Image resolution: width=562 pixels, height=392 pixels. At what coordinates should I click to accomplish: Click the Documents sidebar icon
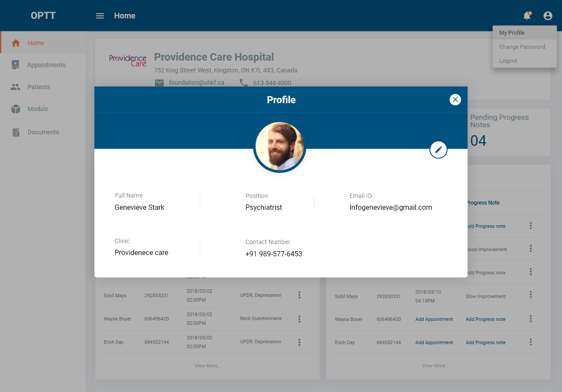[16, 132]
